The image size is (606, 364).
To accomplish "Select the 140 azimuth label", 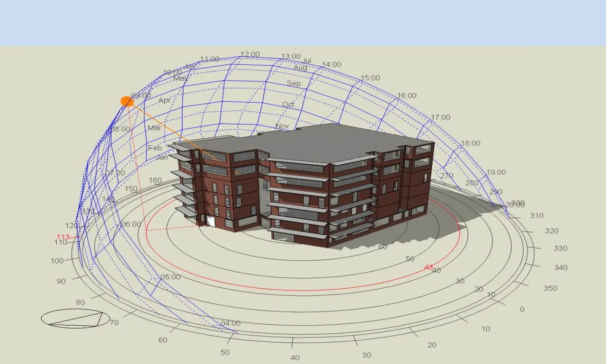I will (108, 199).
